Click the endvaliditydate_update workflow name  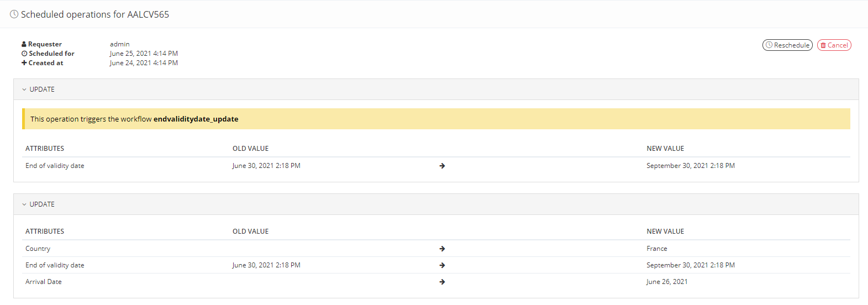point(196,119)
